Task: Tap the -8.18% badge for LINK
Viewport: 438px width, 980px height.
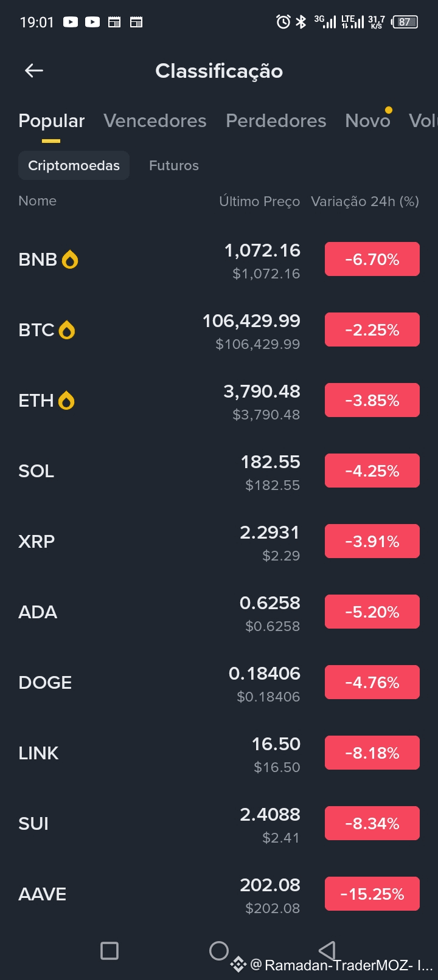Action: 372,753
